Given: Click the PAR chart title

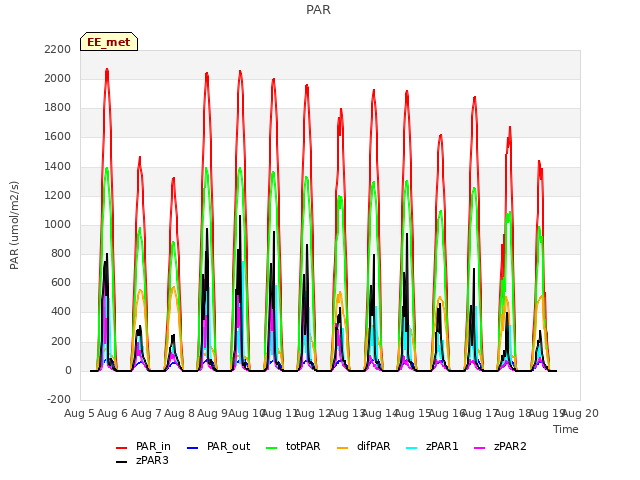Looking at the screenshot, I should coord(318,10).
